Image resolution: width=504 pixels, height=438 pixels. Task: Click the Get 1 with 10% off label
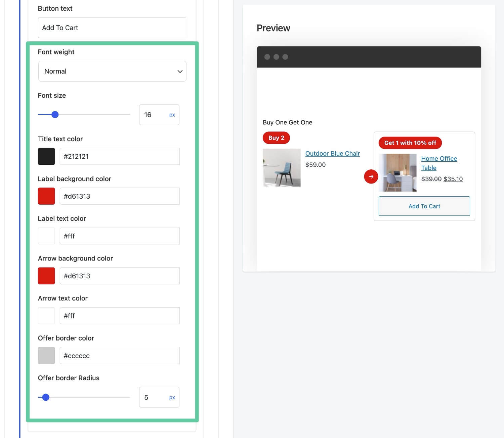point(410,143)
